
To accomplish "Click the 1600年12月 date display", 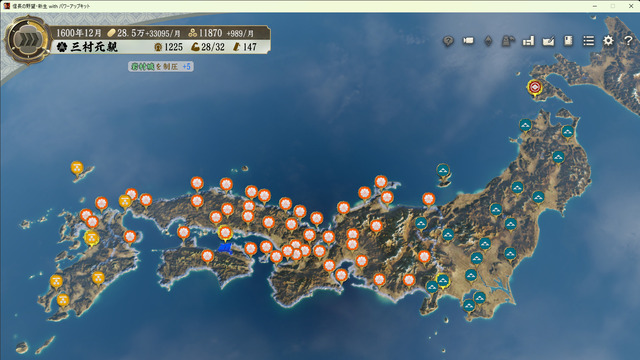I will [78, 33].
